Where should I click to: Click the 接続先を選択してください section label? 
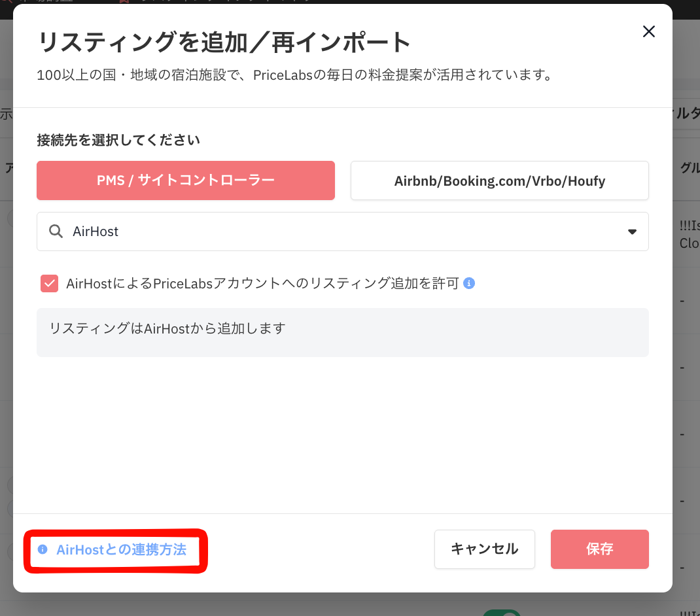click(118, 140)
